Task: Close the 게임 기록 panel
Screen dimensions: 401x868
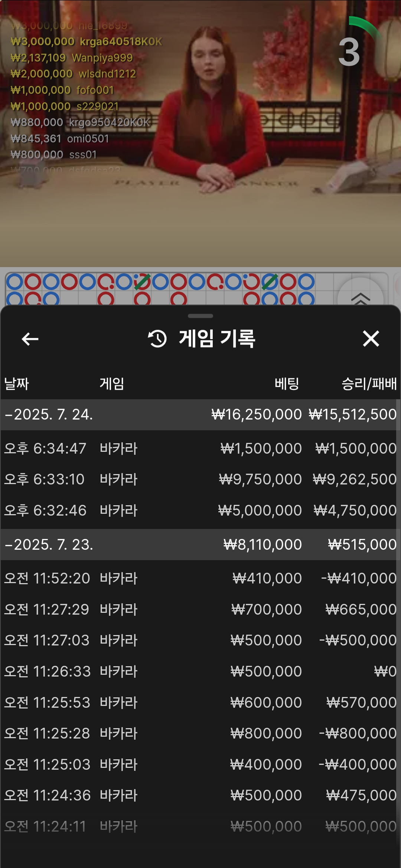Action: (x=371, y=339)
